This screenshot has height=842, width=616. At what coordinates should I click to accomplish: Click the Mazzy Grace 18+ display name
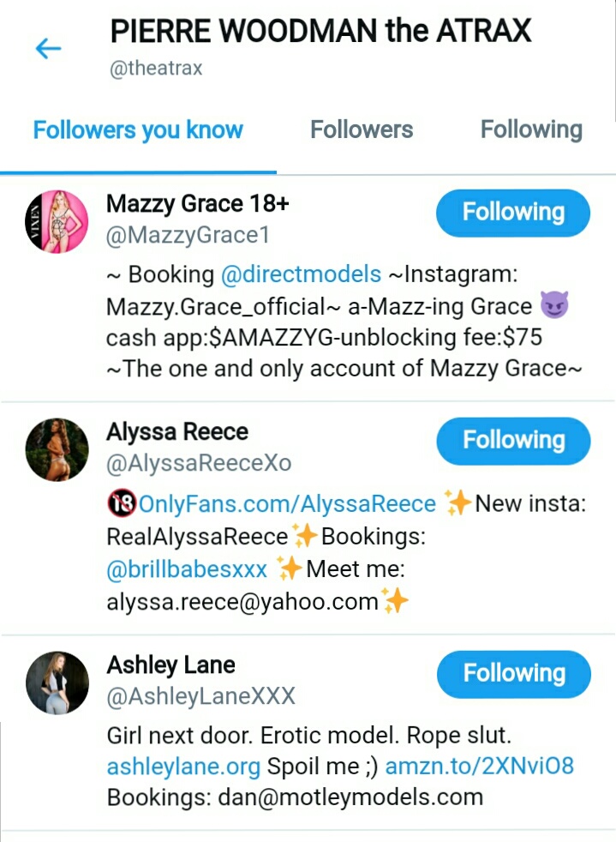click(x=197, y=204)
